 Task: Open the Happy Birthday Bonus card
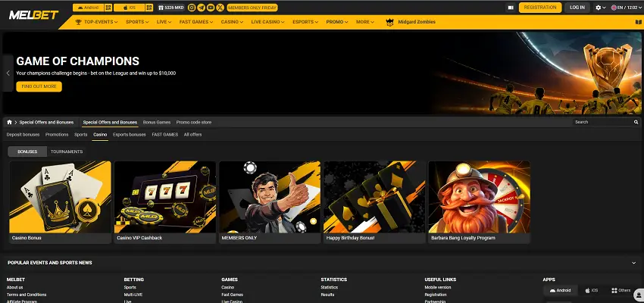pos(374,202)
